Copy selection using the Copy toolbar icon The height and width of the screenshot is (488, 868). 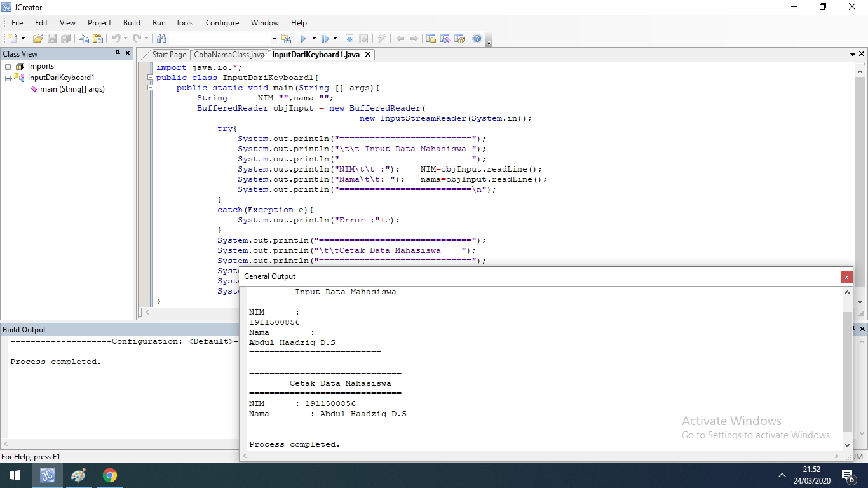click(x=83, y=38)
